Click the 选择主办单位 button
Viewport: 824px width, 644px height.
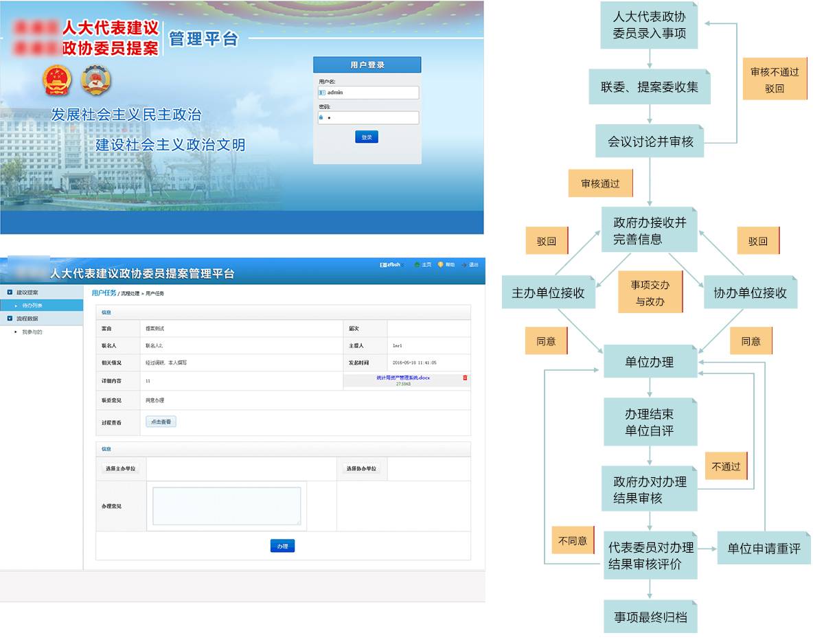click(120, 469)
